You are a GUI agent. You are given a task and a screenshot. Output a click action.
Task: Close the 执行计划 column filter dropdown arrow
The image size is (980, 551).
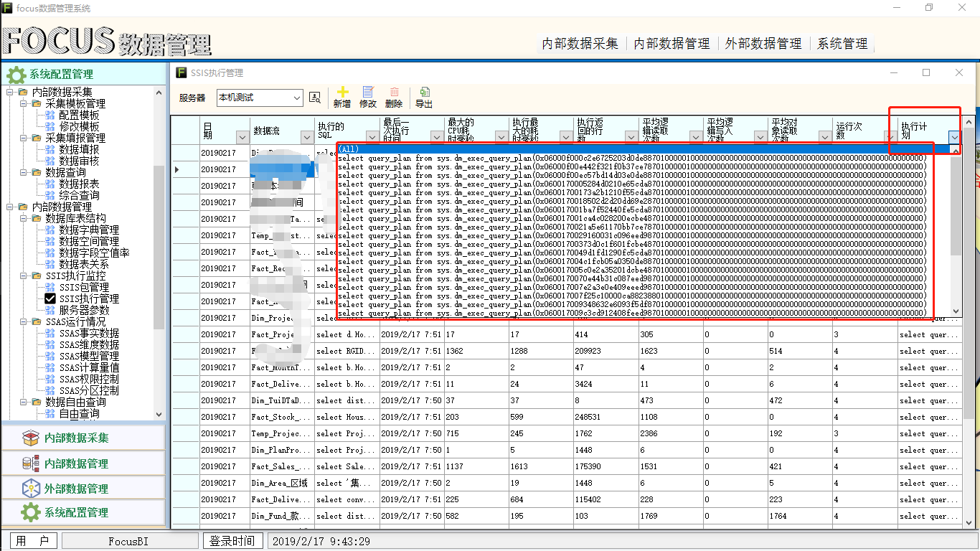coord(954,136)
